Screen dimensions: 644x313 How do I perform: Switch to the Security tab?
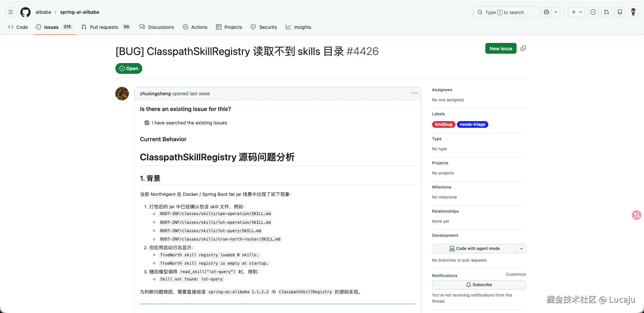point(264,27)
